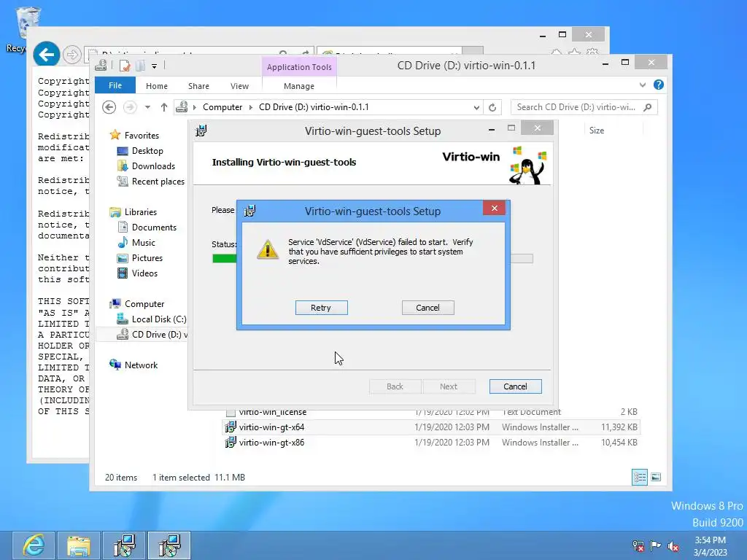
Task: Click the network status tray icon
Action: click(638, 545)
